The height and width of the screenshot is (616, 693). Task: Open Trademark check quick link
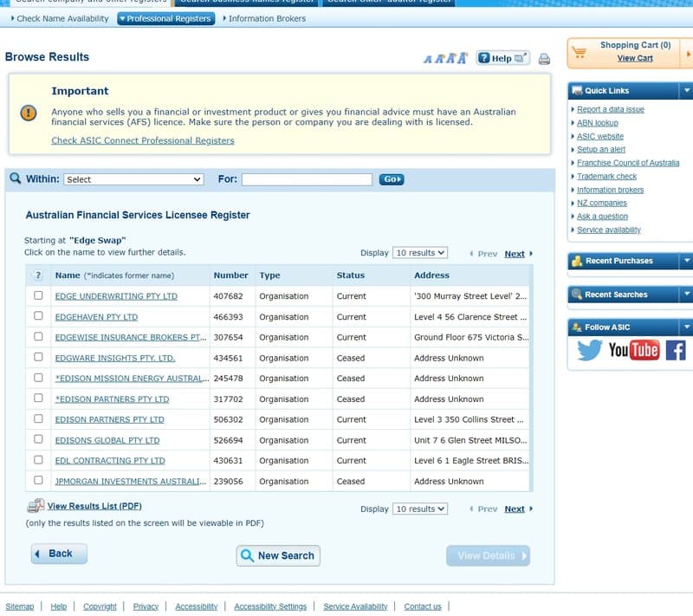(x=606, y=177)
